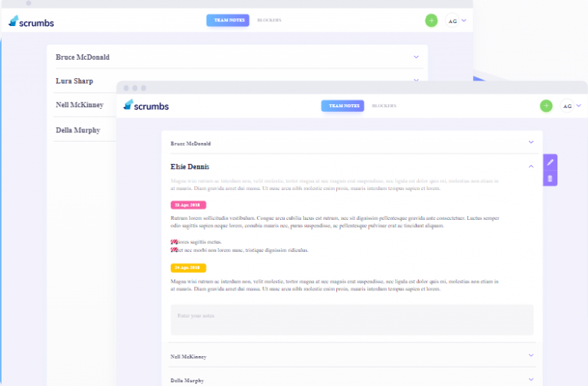The width and height of the screenshot is (588, 386).
Task: Click the pink date tag label
Action: tap(188, 205)
